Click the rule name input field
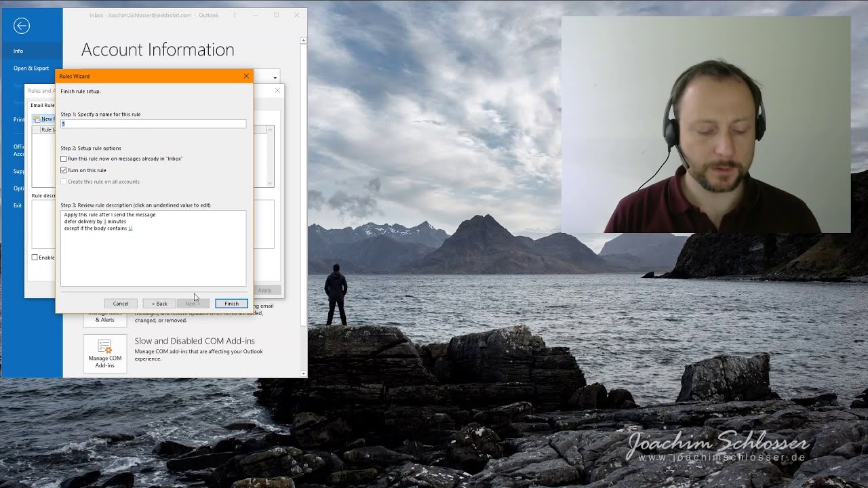 [x=153, y=124]
